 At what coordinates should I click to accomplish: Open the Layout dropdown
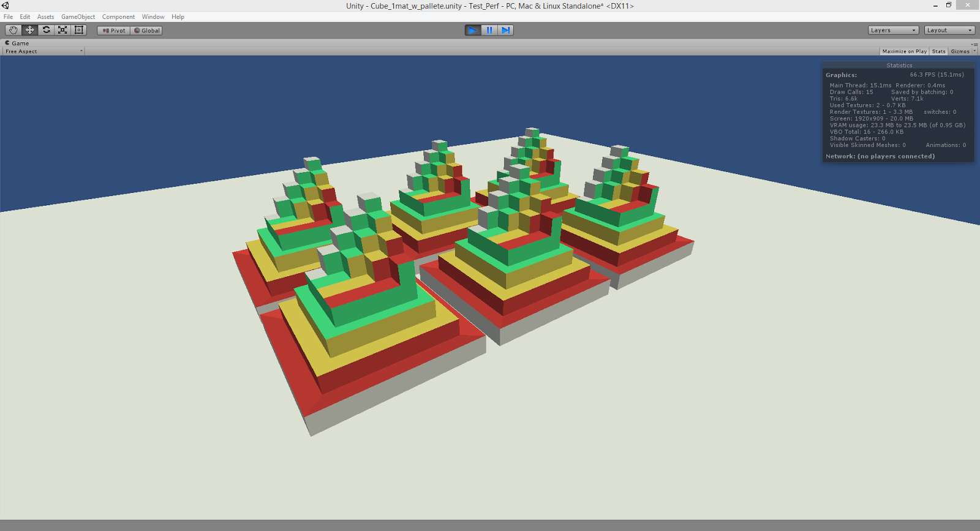click(x=949, y=30)
